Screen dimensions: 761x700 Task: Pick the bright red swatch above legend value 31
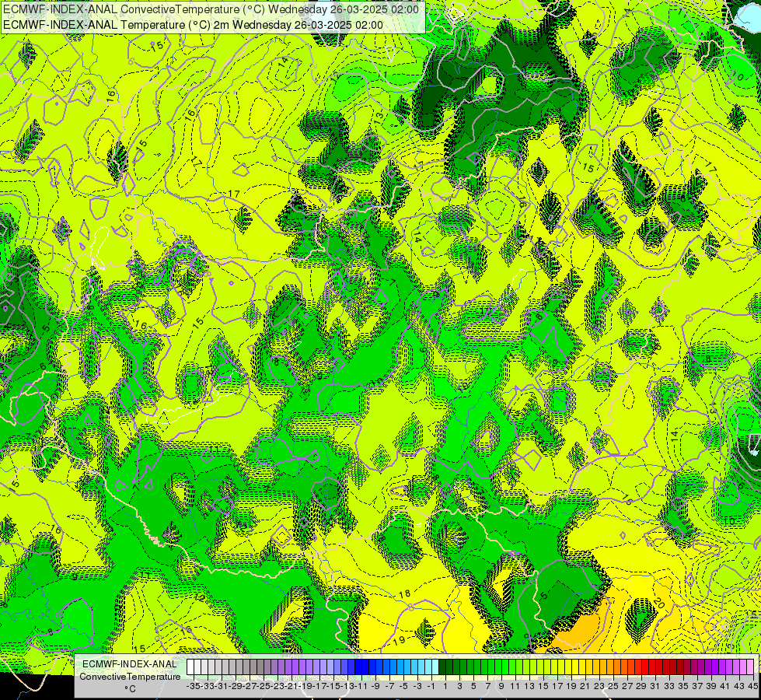click(652, 667)
